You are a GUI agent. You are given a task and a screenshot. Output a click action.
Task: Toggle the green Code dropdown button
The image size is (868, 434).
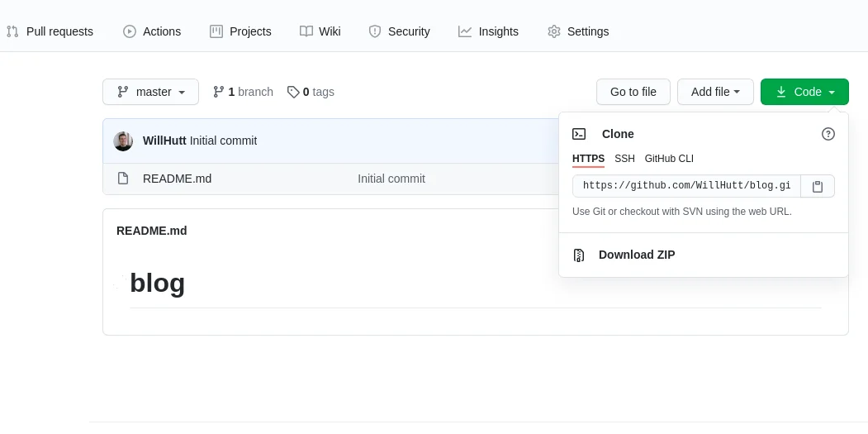pyautogui.click(x=804, y=92)
